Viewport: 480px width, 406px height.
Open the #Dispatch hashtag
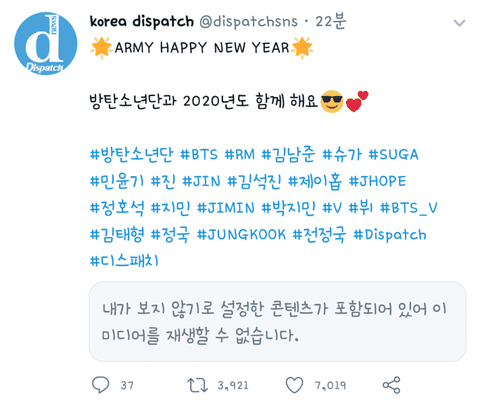[390, 235]
